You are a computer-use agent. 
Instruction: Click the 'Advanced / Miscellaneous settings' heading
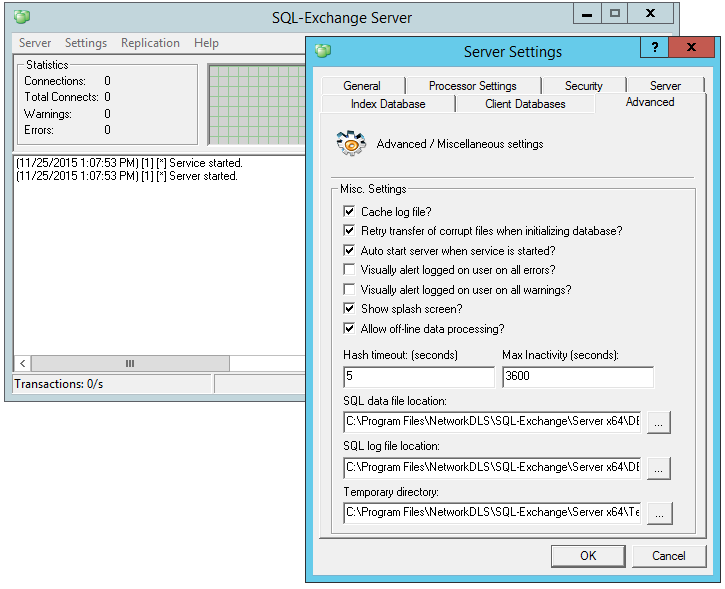(460, 144)
